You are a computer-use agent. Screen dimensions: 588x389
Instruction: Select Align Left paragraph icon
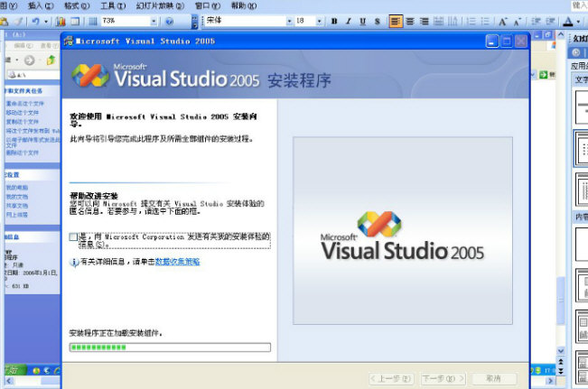click(x=396, y=22)
